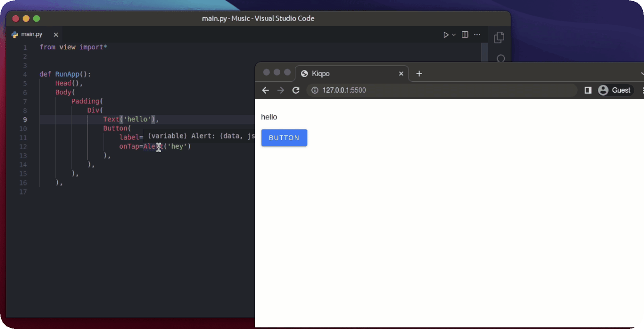644x329 pixels.
Task: Click the 'label=' code text
Action: coord(131,138)
